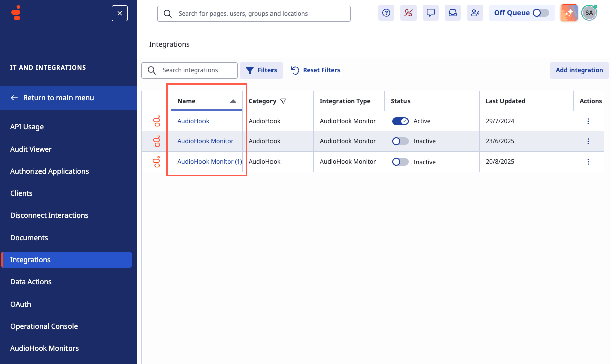The width and height of the screenshot is (611, 364).
Task: Open the AudioHook Monitor (1) link
Action: point(210,162)
